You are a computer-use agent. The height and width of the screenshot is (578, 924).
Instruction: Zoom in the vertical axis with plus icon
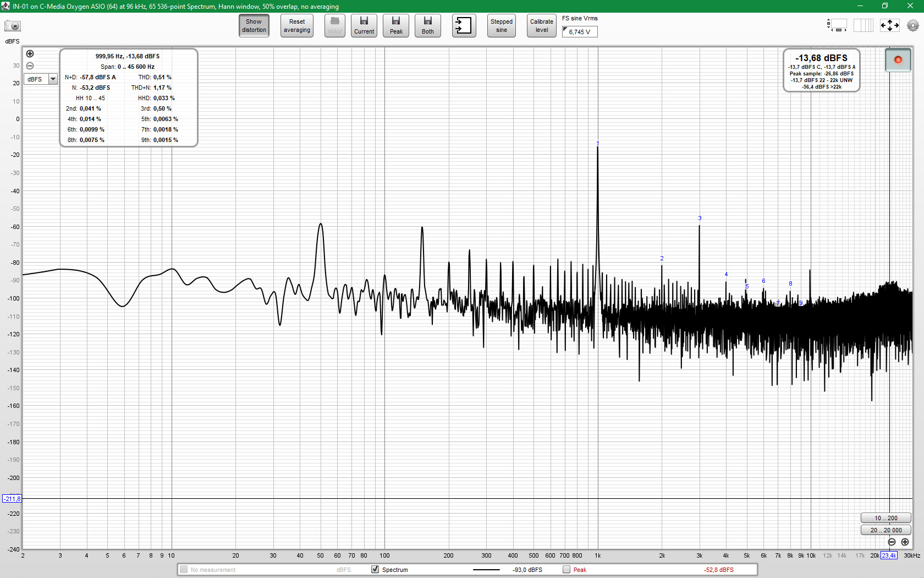[x=30, y=53]
